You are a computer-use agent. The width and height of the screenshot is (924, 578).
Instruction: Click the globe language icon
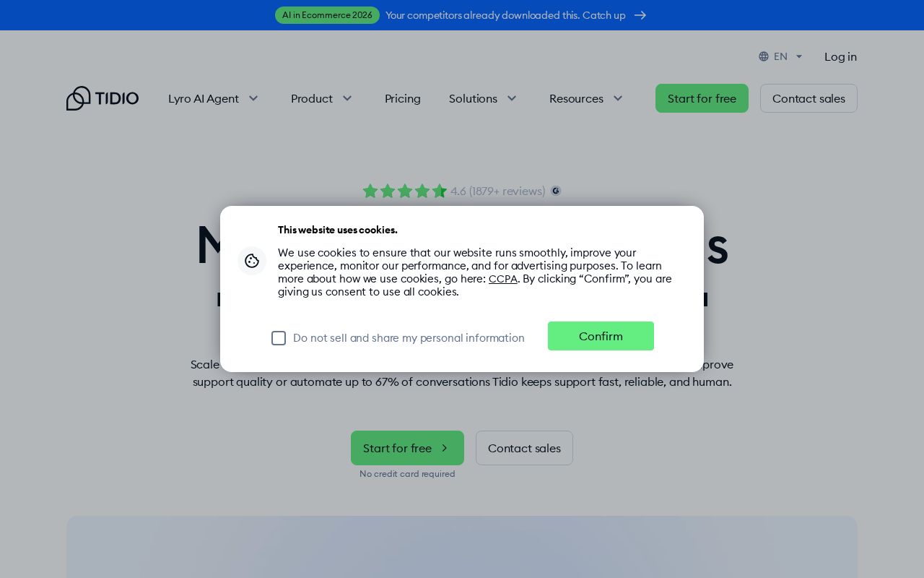764,56
